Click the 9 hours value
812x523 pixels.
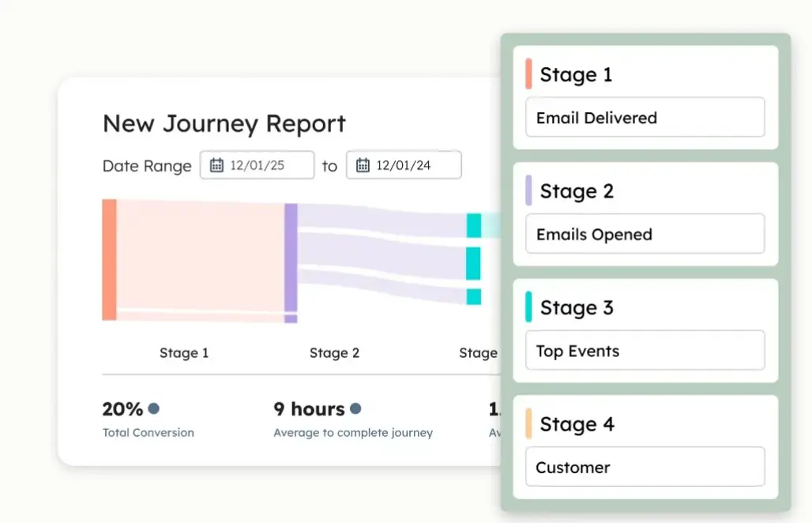[x=309, y=409]
